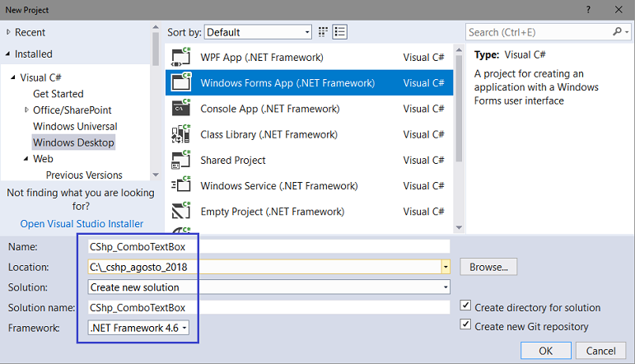
Task: Select Empty Project (.NET Framework) template
Action: (309, 212)
